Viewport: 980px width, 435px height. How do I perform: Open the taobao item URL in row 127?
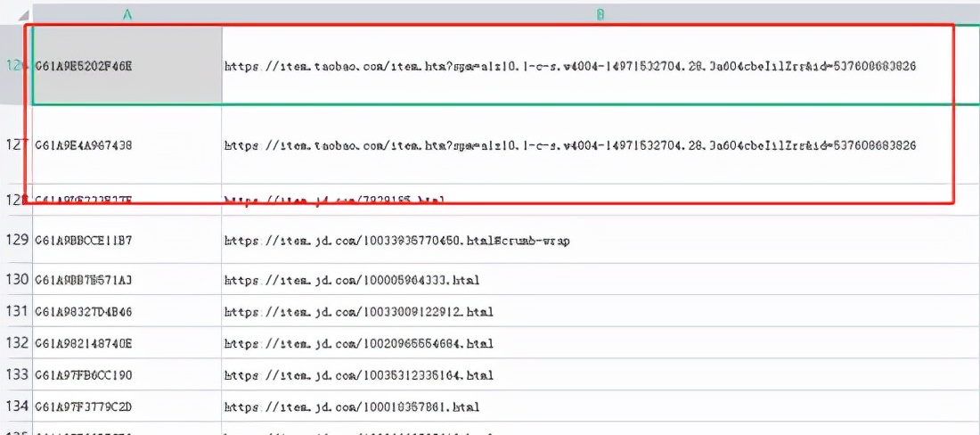pos(570,145)
